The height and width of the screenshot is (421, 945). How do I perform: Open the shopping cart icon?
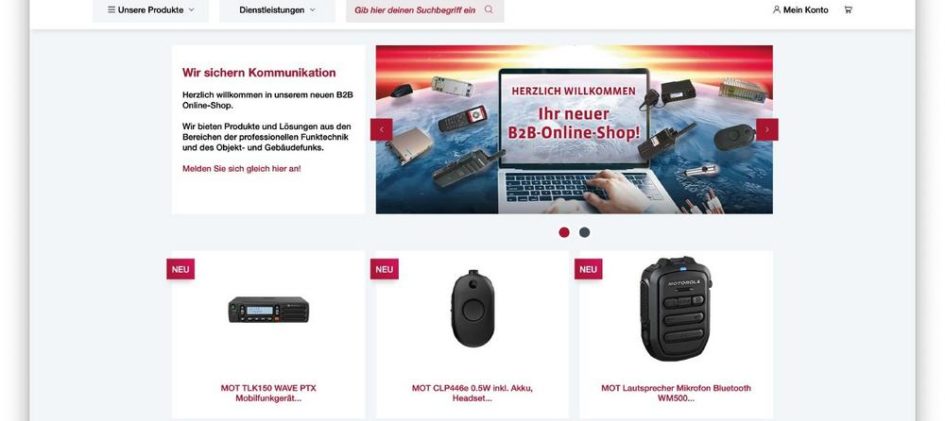(848, 10)
